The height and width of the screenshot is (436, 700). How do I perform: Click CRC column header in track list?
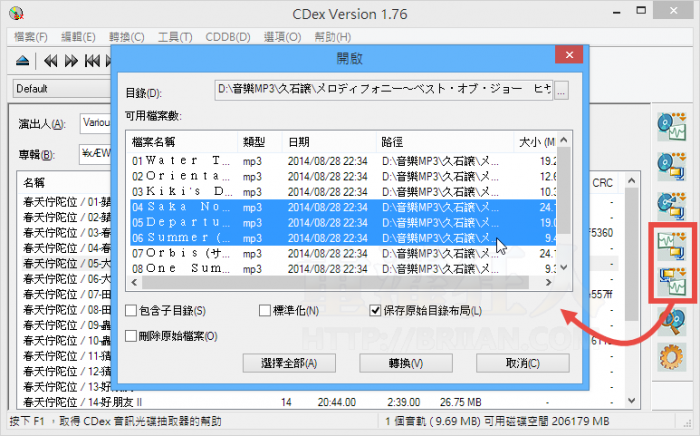point(602,183)
